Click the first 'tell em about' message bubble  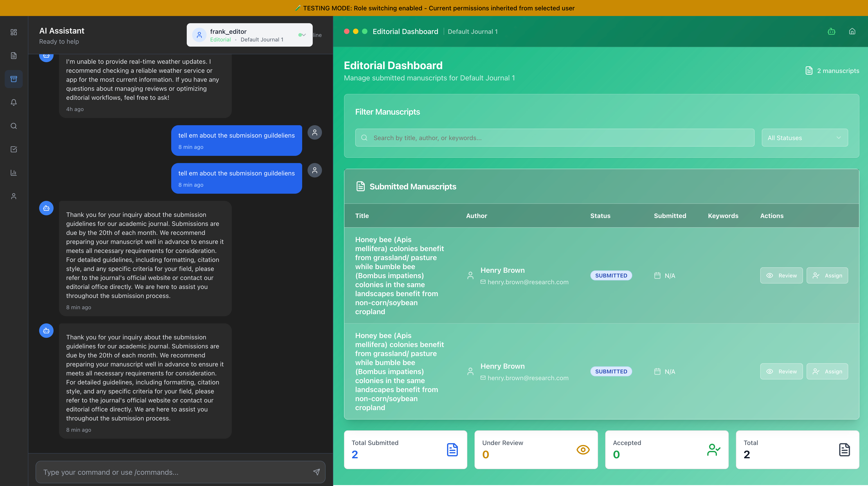[x=236, y=140]
